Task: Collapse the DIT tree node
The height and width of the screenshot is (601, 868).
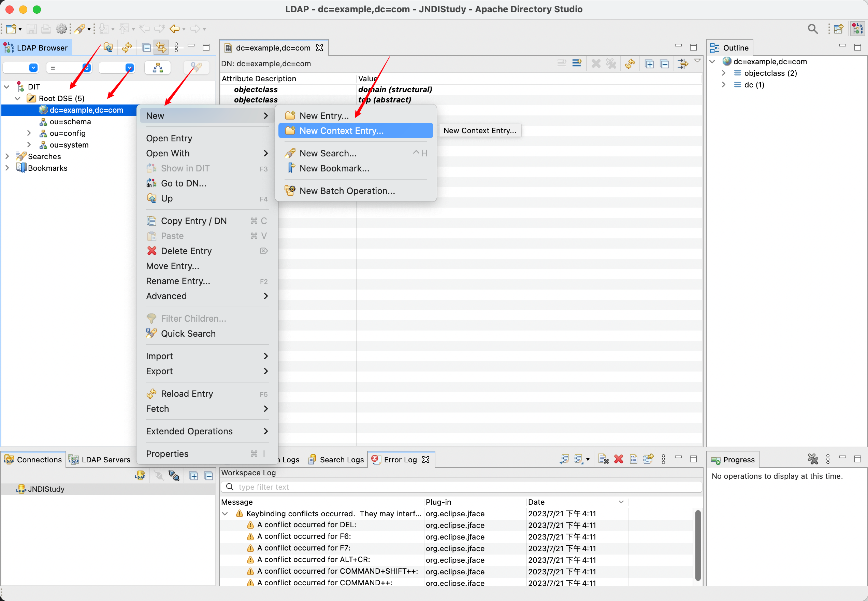Action: [x=6, y=87]
